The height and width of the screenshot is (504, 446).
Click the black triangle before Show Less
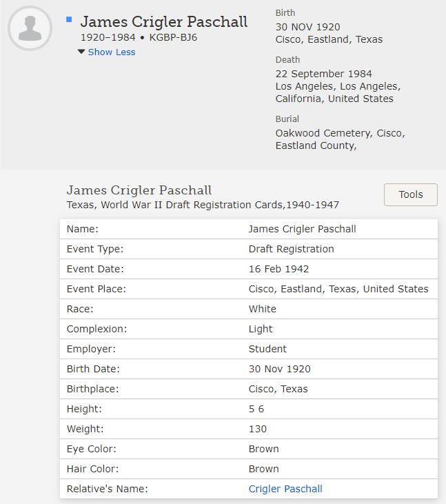[x=81, y=52]
